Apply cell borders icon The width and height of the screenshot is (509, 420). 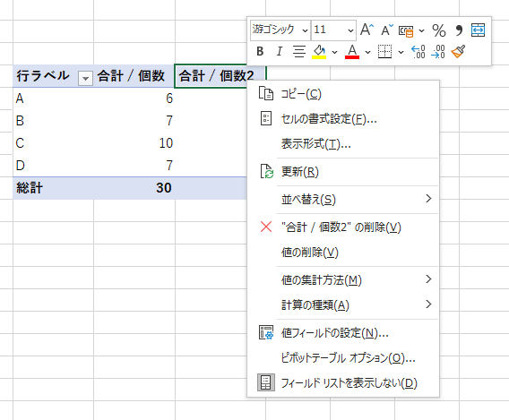(385, 51)
